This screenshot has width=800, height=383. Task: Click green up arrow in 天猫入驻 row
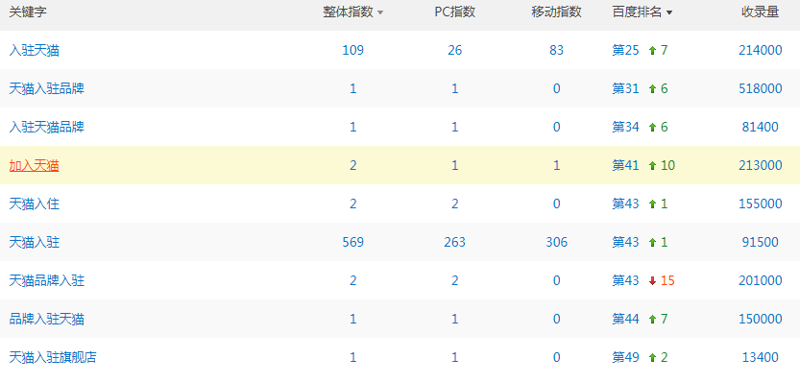point(652,243)
